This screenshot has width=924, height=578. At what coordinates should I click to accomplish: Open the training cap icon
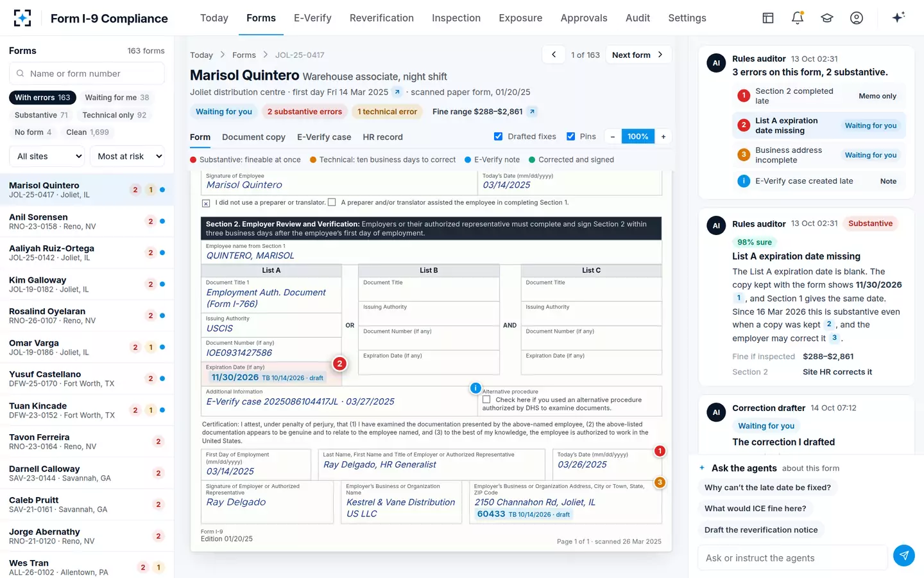click(x=827, y=18)
